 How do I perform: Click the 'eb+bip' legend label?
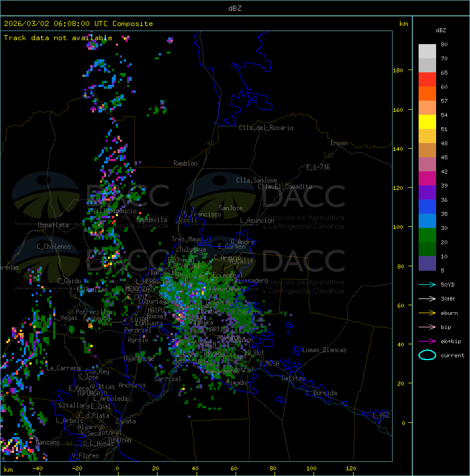coord(451,341)
